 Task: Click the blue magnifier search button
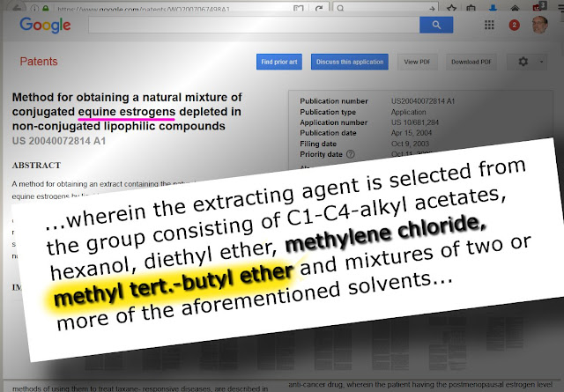(x=436, y=25)
